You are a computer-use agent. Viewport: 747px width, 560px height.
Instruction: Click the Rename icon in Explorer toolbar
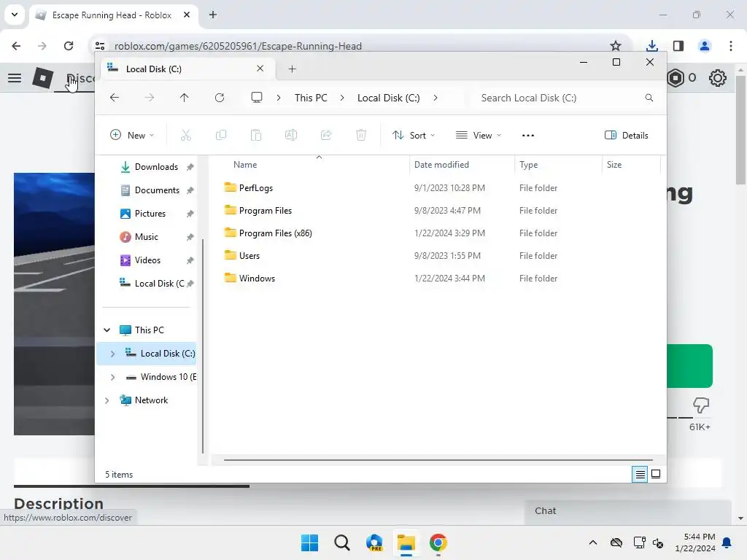click(291, 135)
